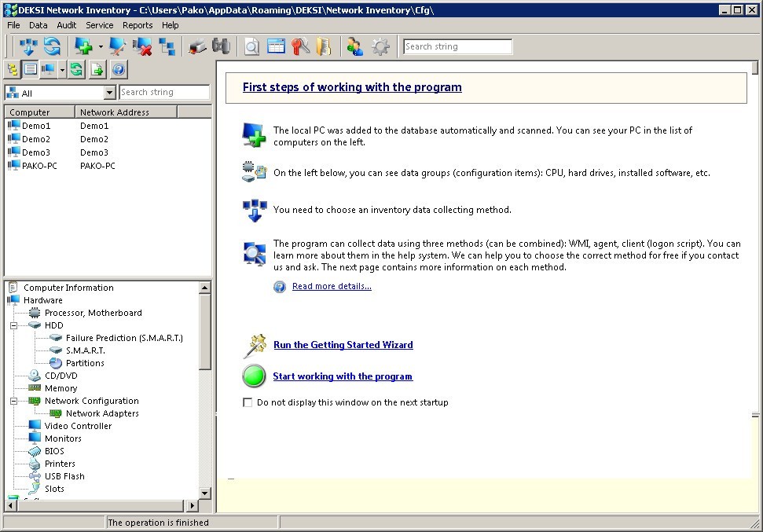Open program settings via the gear icon
The width and height of the screenshot is (763, 532).
click(380, 46)
